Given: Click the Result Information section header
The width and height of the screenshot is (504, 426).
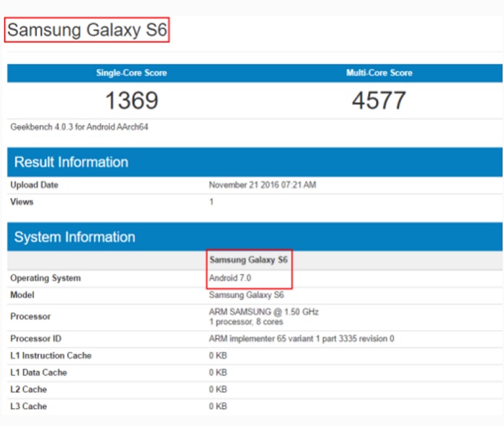Looking at the screenshot, I should 71,162.
